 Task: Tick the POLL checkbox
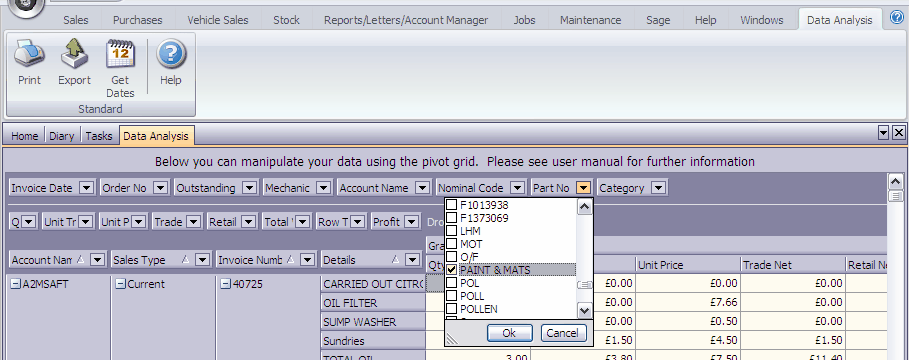(x=452, y=296)
